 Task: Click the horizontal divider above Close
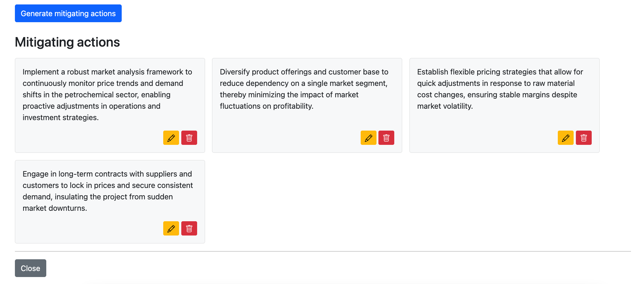[x=323, y=251]
